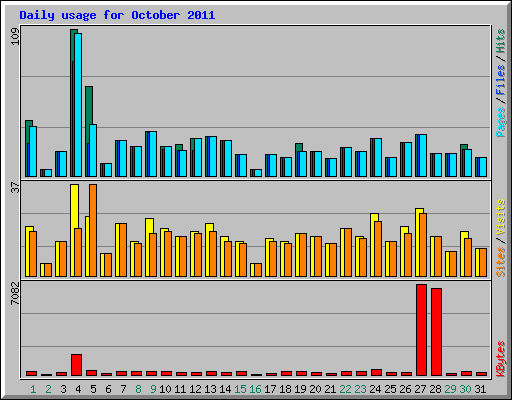The height and width of the screenshot is (400, 512).
Task: Click day 4 on the x-axis
Action: (78, 389)
